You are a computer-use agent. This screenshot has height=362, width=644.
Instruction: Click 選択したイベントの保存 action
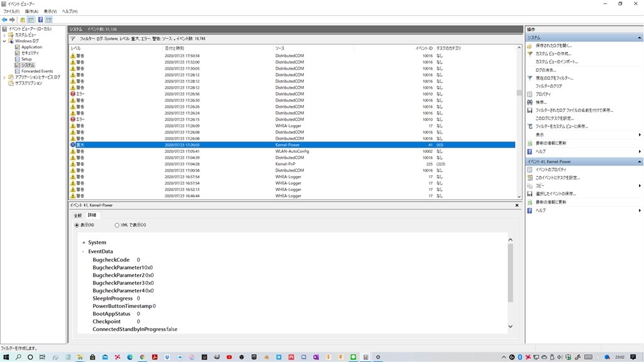point(556,194)
